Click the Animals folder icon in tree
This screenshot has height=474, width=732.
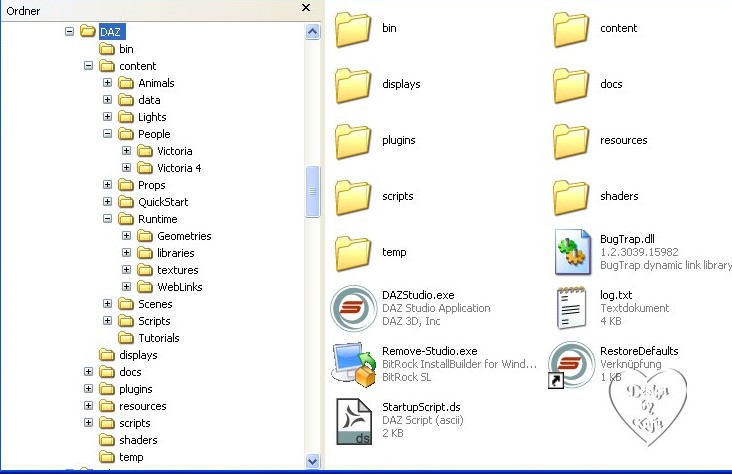pos(126,83)
